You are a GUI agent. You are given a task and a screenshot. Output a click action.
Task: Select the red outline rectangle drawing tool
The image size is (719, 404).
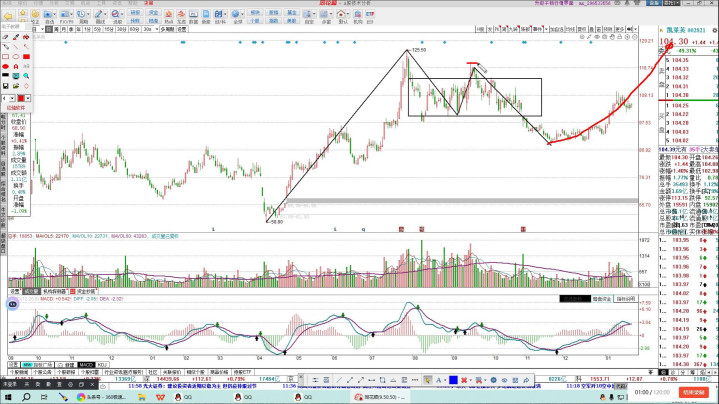tap(6, 57)
